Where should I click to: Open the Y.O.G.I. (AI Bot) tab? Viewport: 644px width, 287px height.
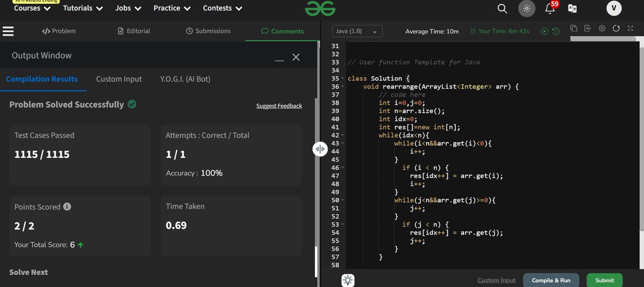[185, 79]
